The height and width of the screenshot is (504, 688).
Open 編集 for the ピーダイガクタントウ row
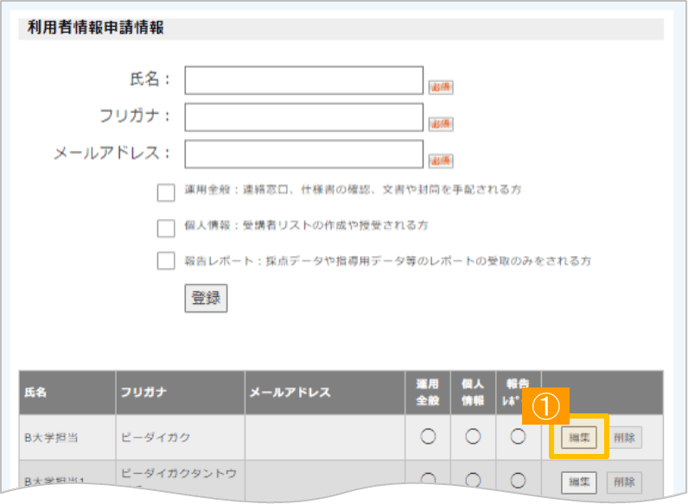[x=579, y=482]
